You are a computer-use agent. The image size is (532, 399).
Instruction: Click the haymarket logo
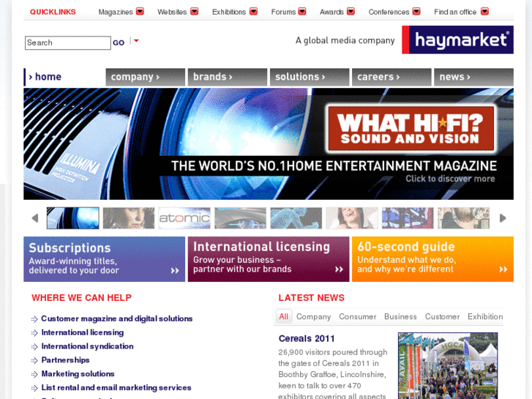click(457, 40)
